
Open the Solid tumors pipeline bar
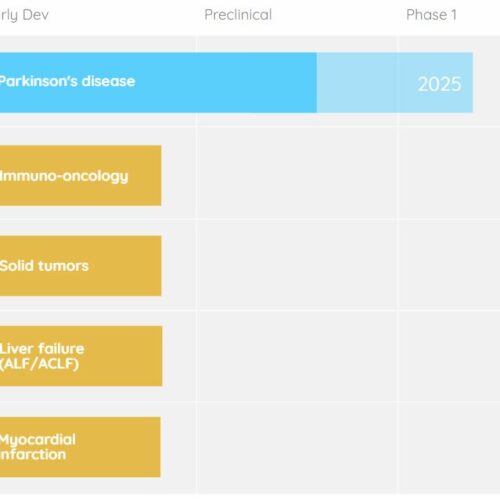pyautogui.click(x=81, y=266)
